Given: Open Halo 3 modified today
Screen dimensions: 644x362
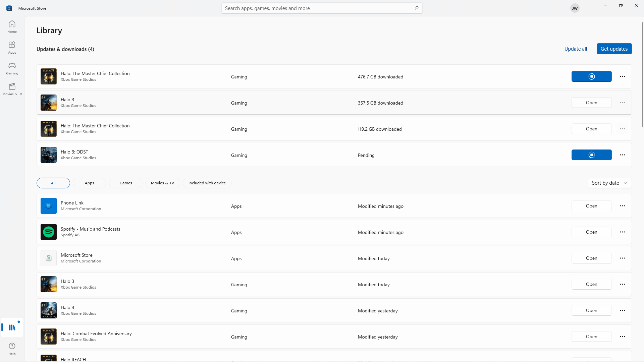Looking at the screenshot, I should [x=591, y=284].
